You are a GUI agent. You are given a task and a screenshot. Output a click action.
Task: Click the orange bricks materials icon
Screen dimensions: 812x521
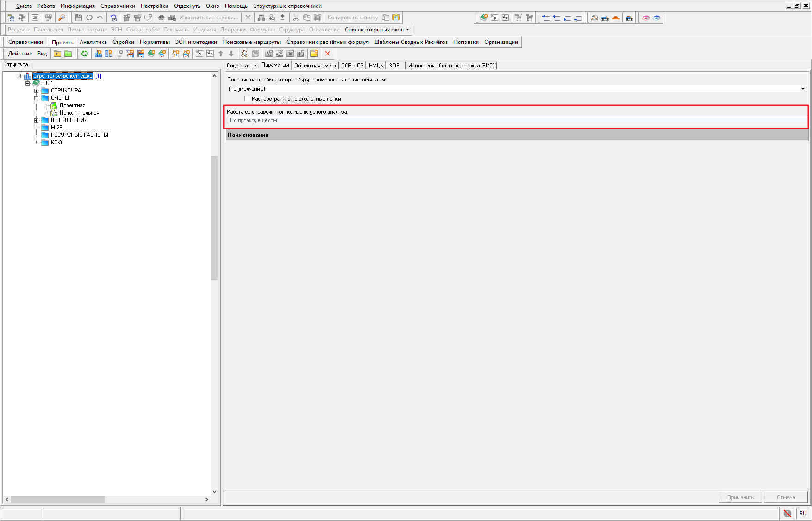click(x=616, y=18)
